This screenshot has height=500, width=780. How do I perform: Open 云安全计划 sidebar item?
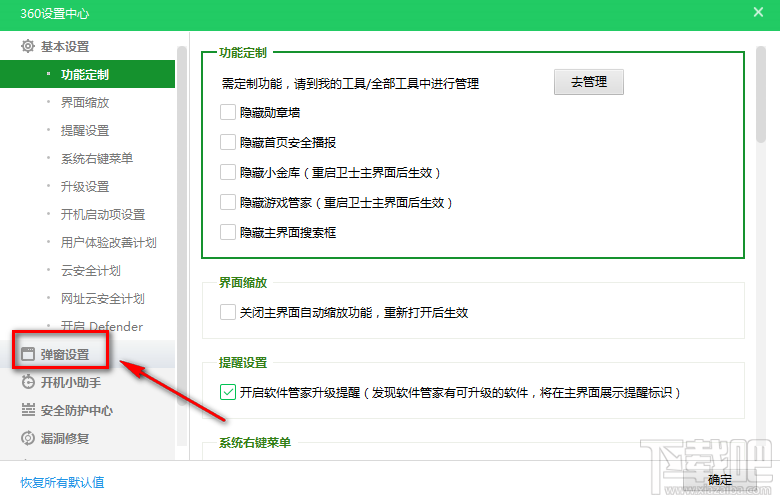(91, 271)
